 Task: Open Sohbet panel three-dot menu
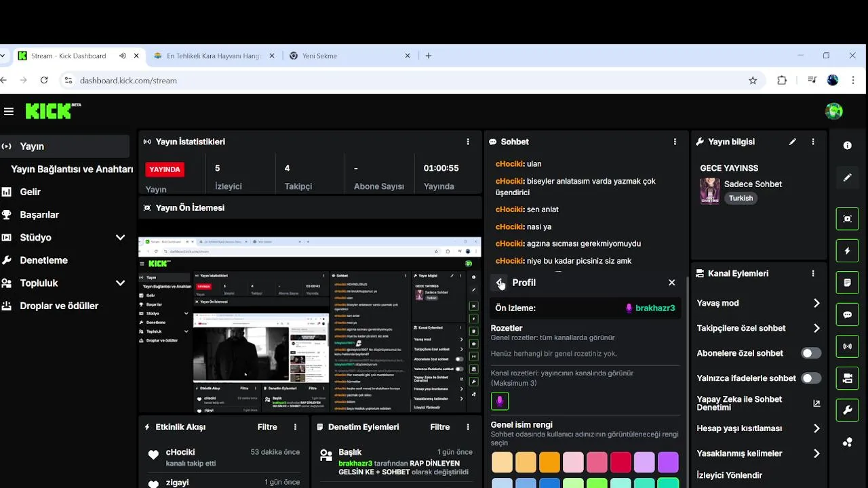pyautogui.click(x=675, y=142)
